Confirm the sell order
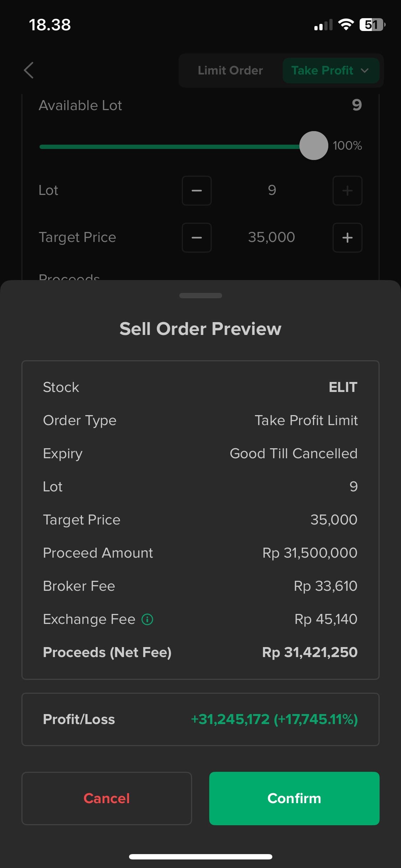Screen dimensions: 401x868 tap(294, 799)
